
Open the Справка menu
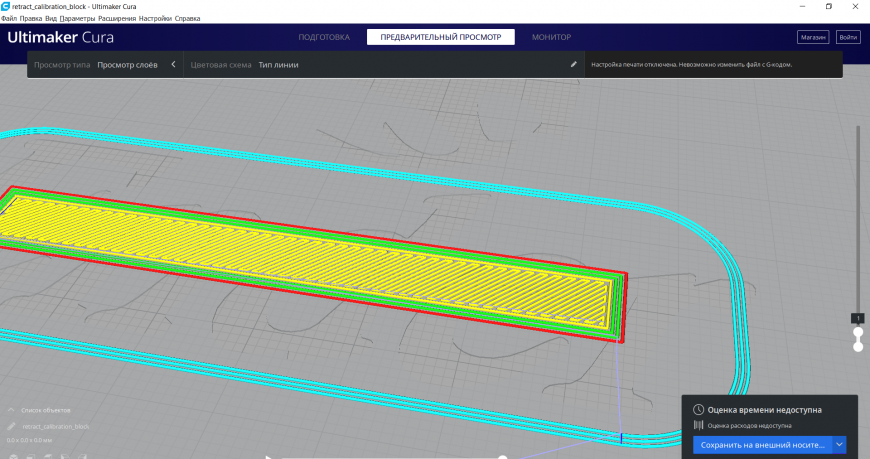[x=188, y=18]
